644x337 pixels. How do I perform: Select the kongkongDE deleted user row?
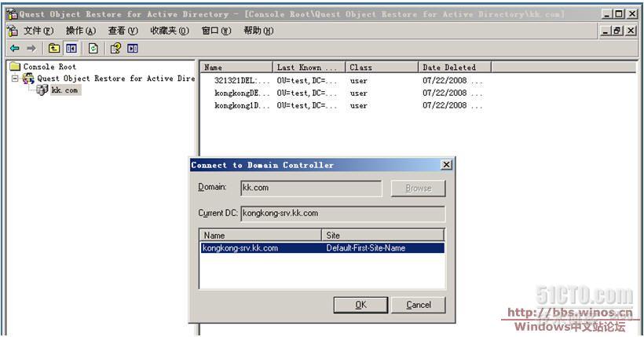tap(242, 93)
